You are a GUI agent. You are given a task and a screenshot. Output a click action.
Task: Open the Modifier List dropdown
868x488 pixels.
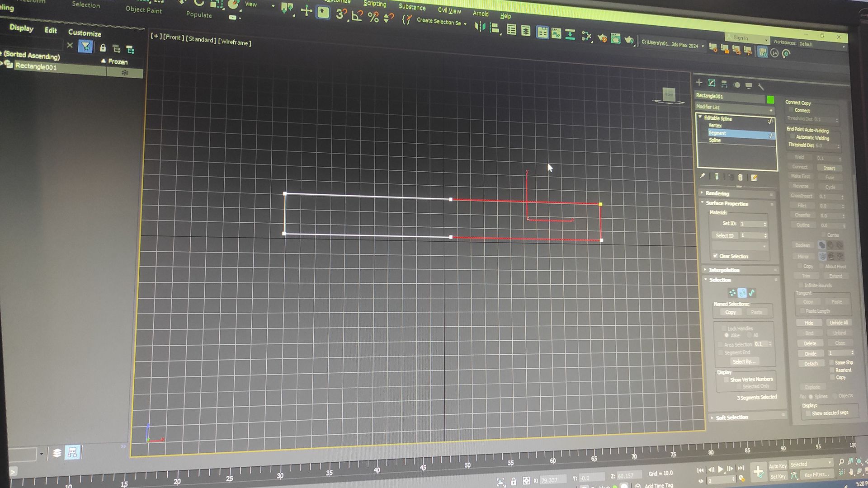pos(735,108)
